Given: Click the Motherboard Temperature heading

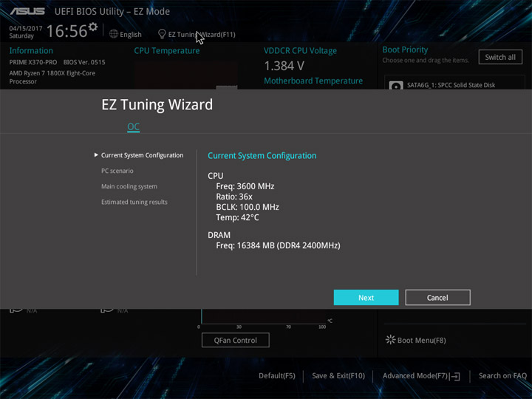Looking at the screenshot, I should coord(313,81).
